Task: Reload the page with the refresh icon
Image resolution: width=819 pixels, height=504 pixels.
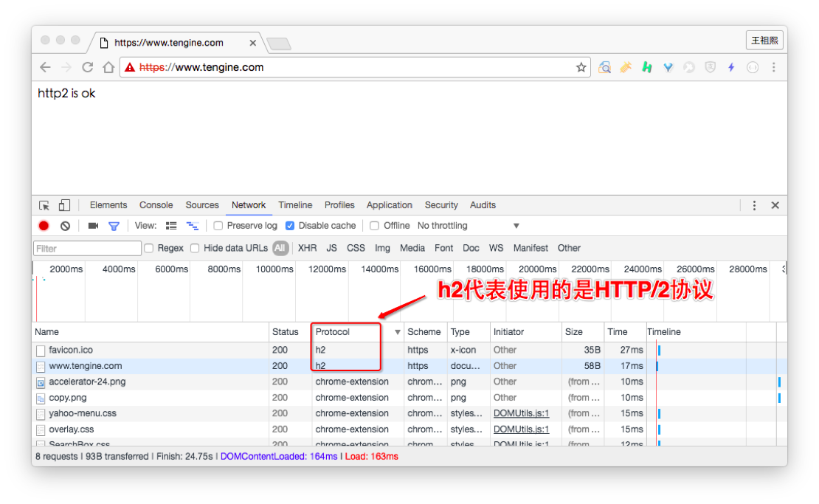Action: [x=87, y=67]
